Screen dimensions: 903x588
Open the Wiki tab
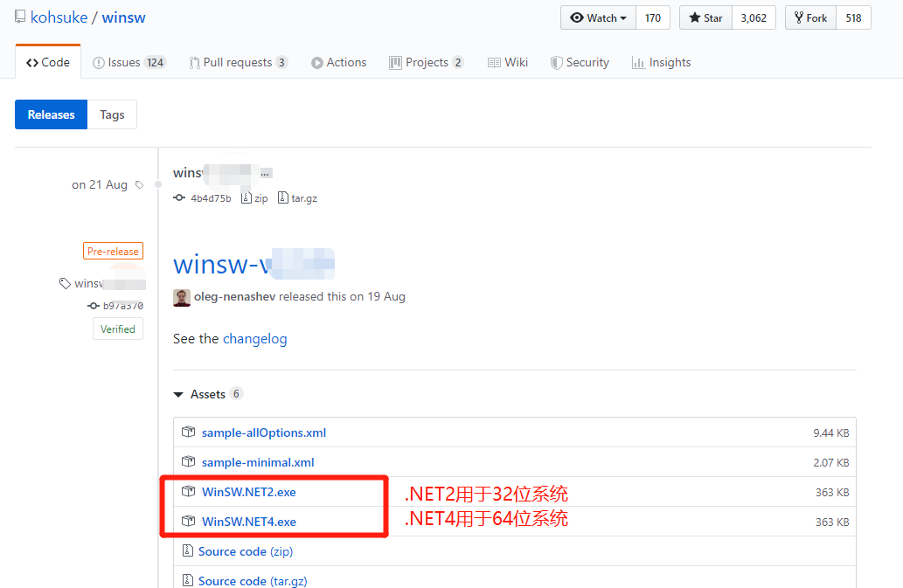point(507,62)
